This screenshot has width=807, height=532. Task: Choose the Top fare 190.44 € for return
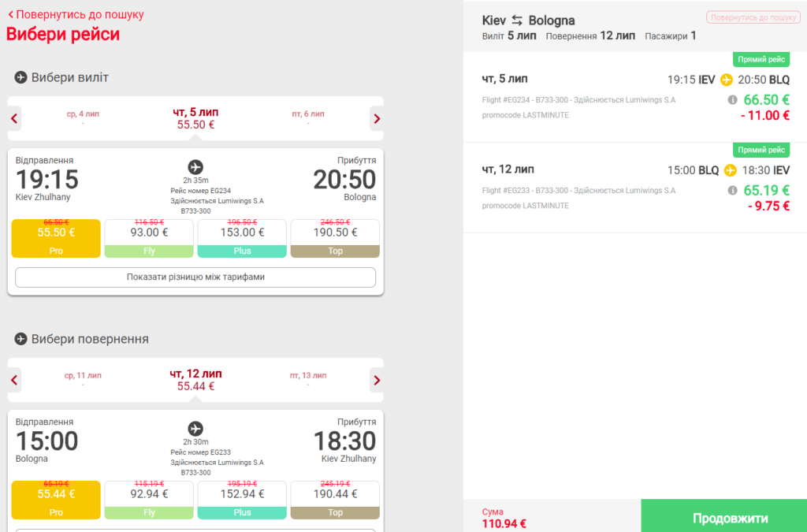click(335, 500)
